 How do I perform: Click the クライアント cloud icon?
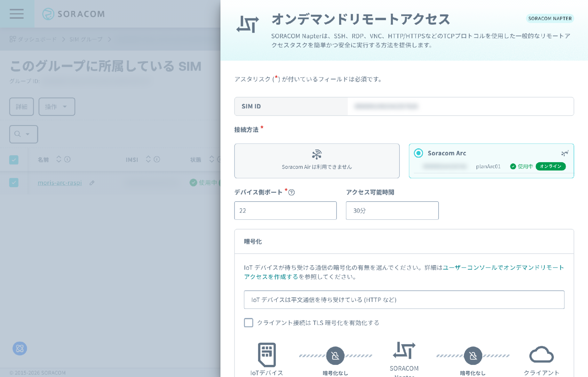[542, 355]
